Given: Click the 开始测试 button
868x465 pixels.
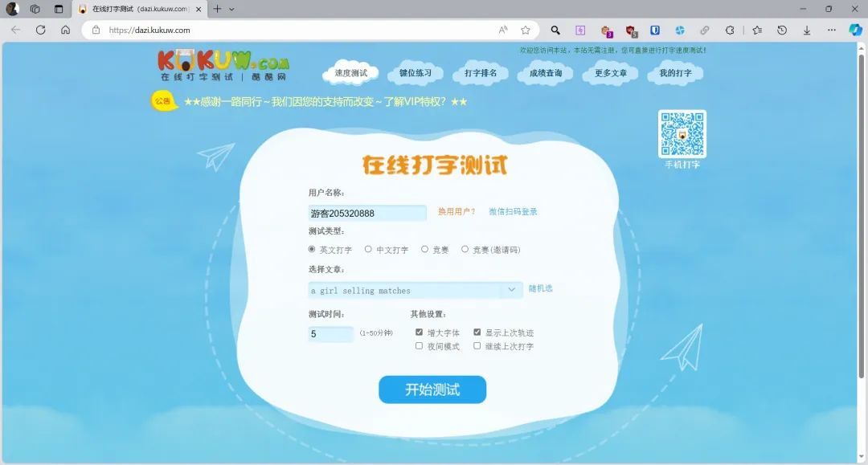Looking at the screenshot, I should (x=432, y=390).
